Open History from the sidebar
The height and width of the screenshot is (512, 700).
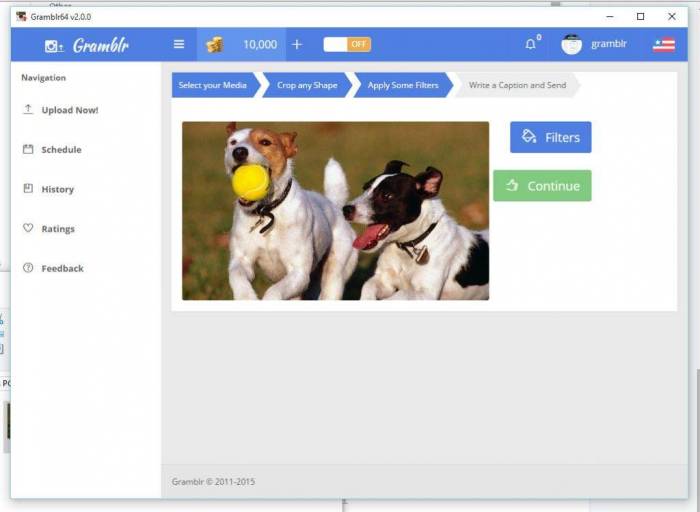point(57,189)
